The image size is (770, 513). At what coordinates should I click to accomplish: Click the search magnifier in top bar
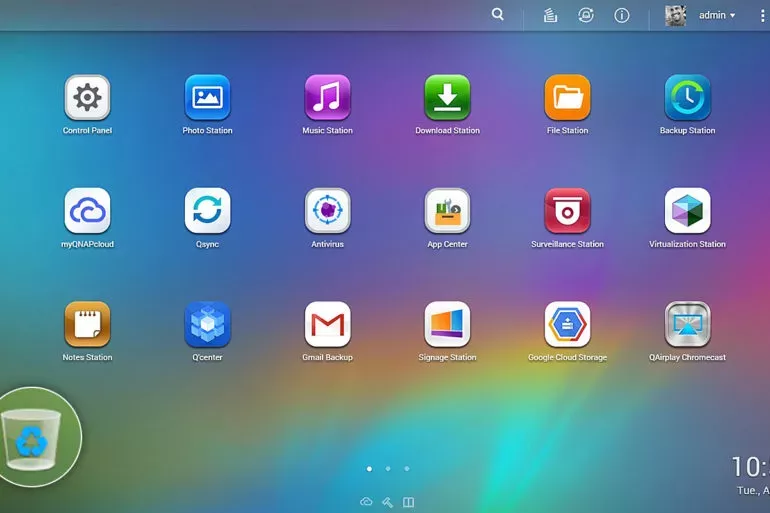[498, 15]
